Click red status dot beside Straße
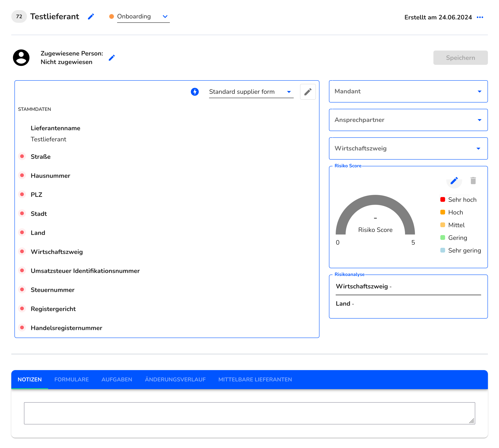The width and height of the screenshot is (499, 448). click(x=22, y=156)
